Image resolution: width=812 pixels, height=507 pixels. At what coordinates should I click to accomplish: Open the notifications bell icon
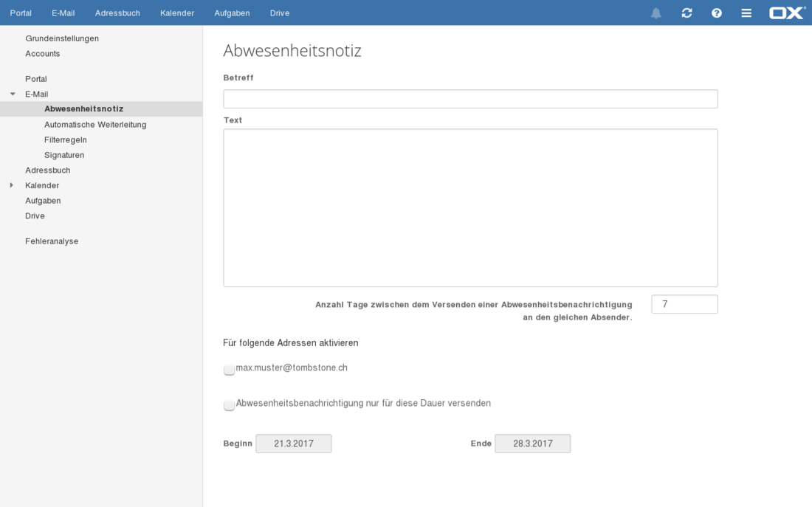(x=656, y=13)
